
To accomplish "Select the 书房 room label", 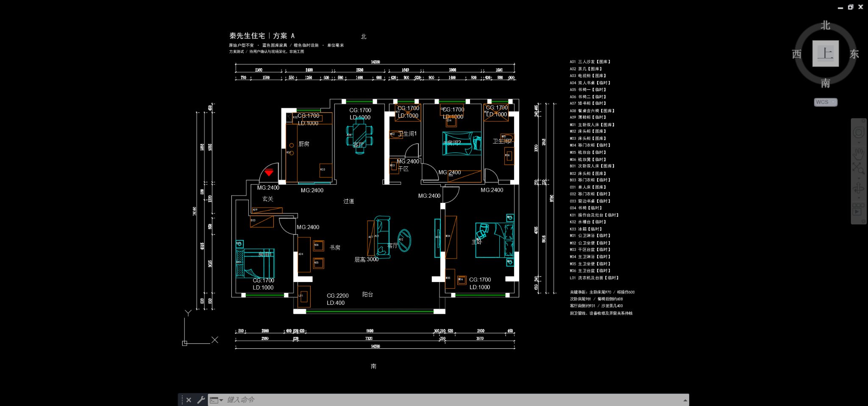I will pyautogui.click(x=335, y=247).
